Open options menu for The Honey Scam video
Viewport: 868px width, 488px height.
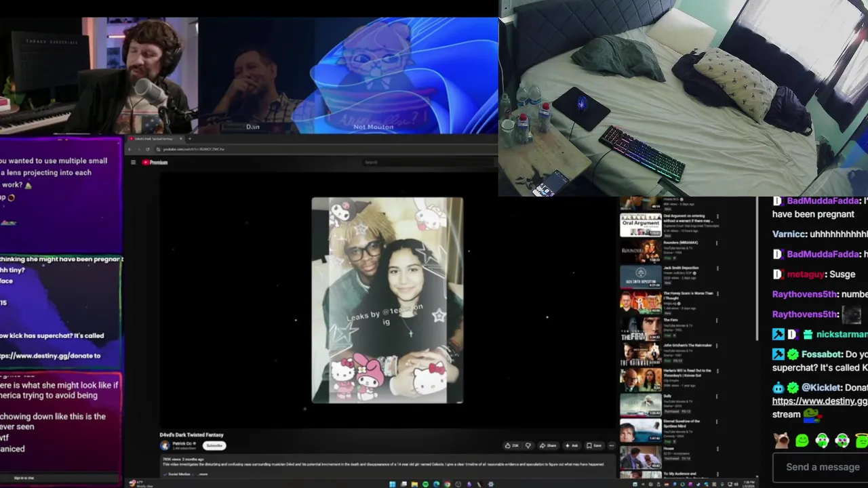click(717, 294)
